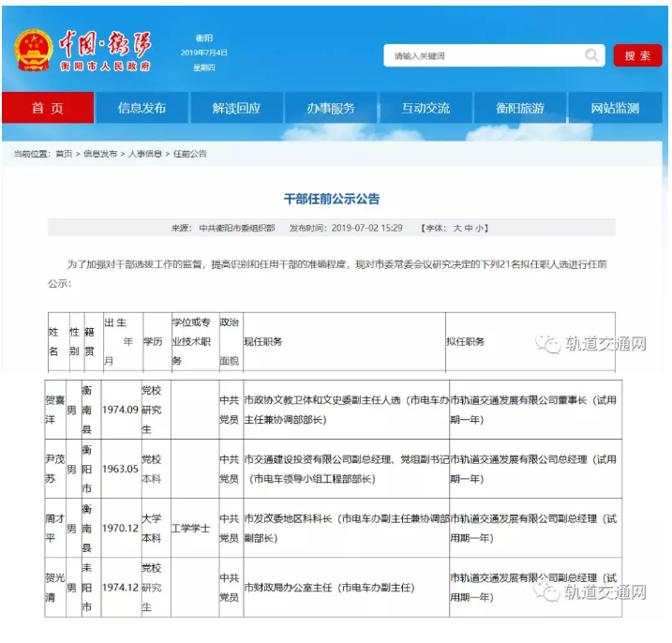The image size is (672, 643).
Task: Click the WeChat icon beside upper 轨道交通网 watermark
Action: pyautogui.click(x=547, y=343)
